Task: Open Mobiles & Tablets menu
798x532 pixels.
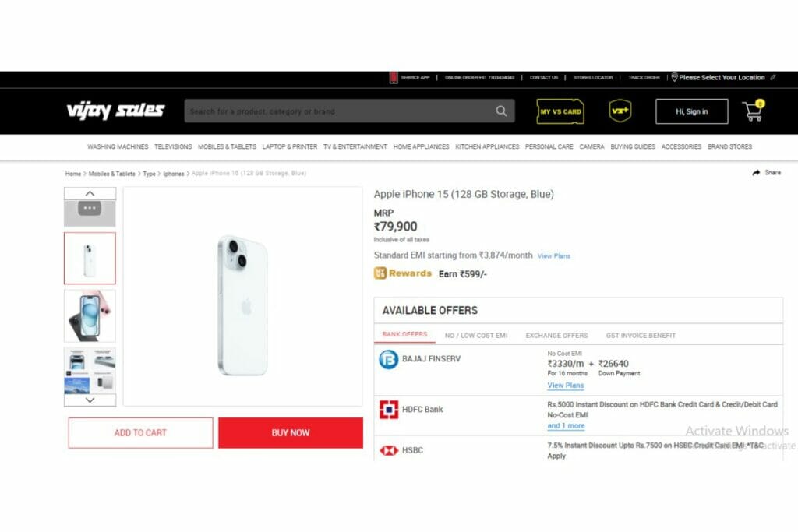Action: [227, 146]
